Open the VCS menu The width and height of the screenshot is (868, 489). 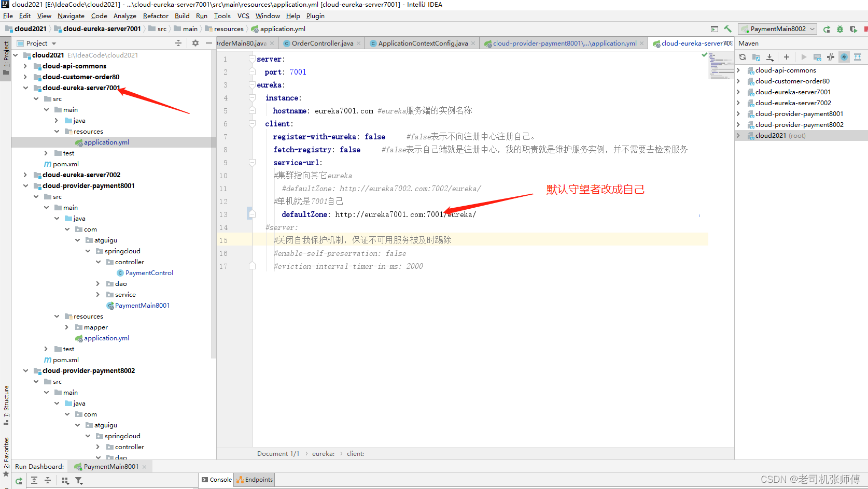coord(243,16)
